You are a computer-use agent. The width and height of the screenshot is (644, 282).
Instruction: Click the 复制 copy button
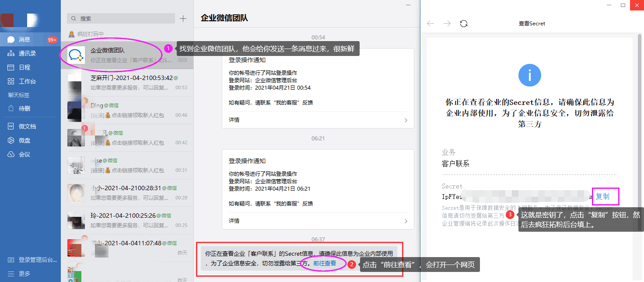point(602,197)
